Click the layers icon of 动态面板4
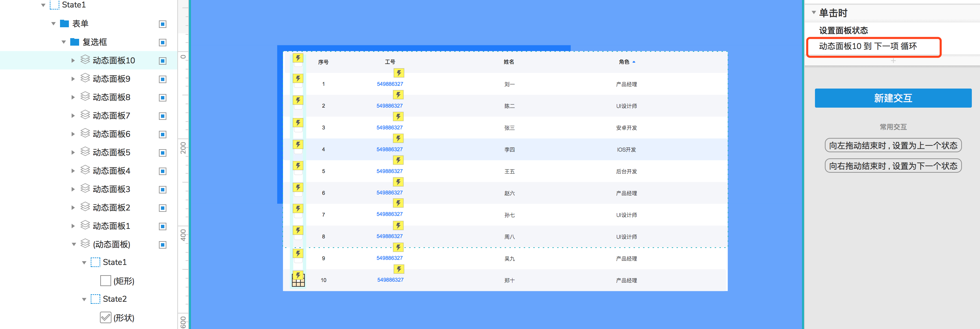Screen dimensions: 980x329 point(85,170)
